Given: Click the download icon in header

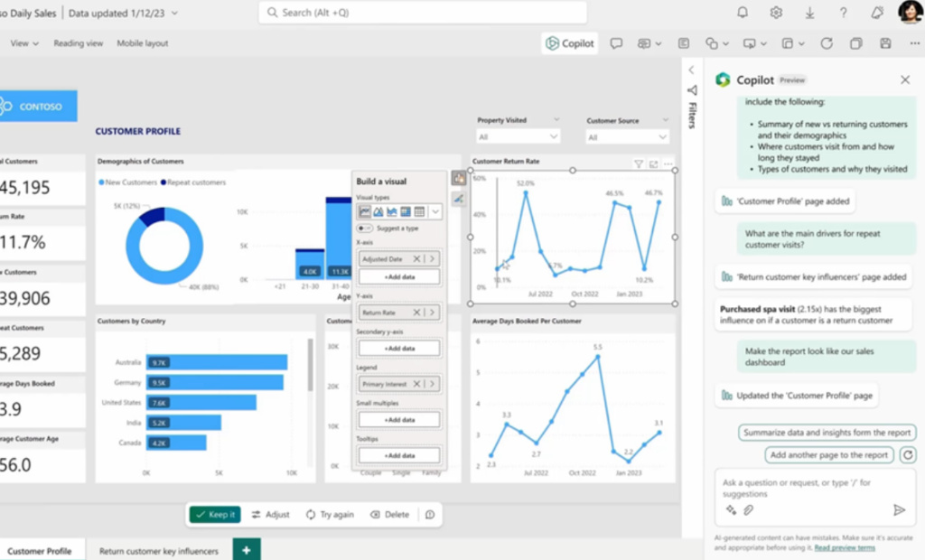Looking at the screenshot, I should coord(810,13).
